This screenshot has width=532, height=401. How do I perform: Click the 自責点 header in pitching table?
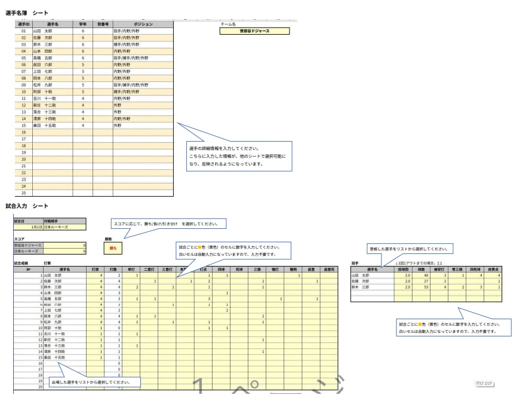(493, 270)
